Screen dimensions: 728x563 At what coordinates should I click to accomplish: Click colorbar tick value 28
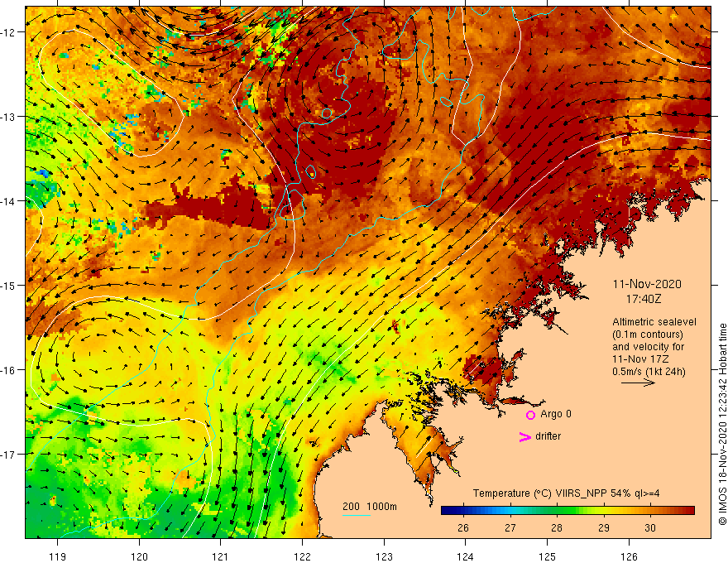(x=556, y=527)
